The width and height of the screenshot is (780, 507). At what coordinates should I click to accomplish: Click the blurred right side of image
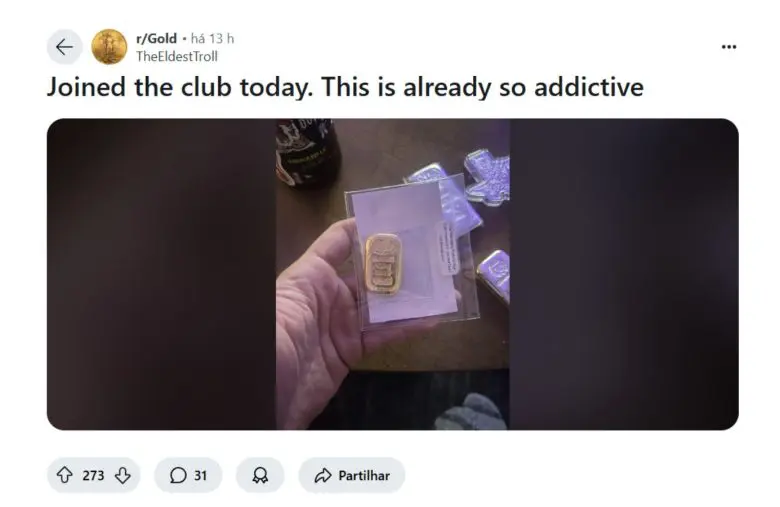[x=624, y=274]
